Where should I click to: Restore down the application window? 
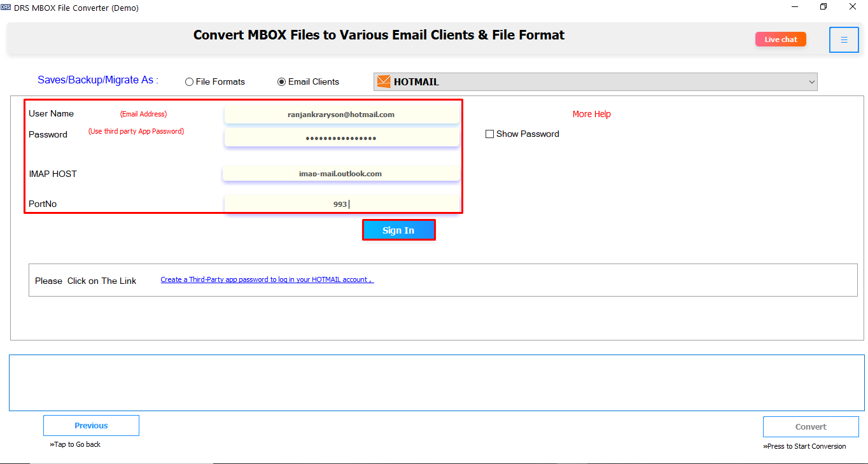pyautogui.click(x=823, y=7)
